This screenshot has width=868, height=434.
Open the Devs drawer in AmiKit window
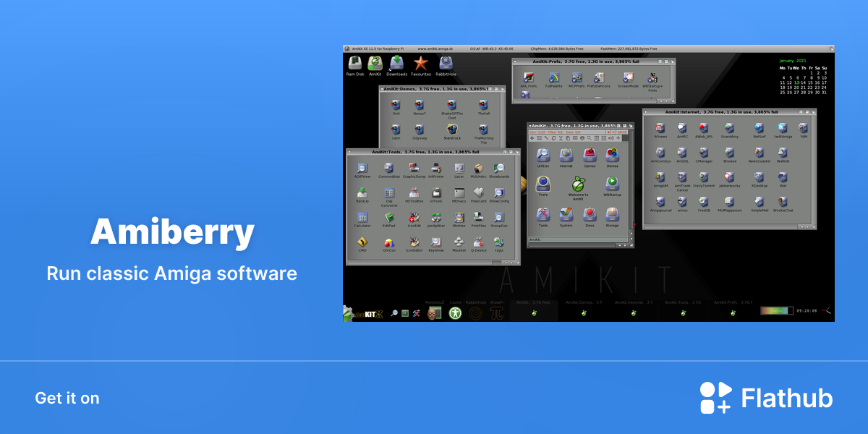[x=590, y=216]
